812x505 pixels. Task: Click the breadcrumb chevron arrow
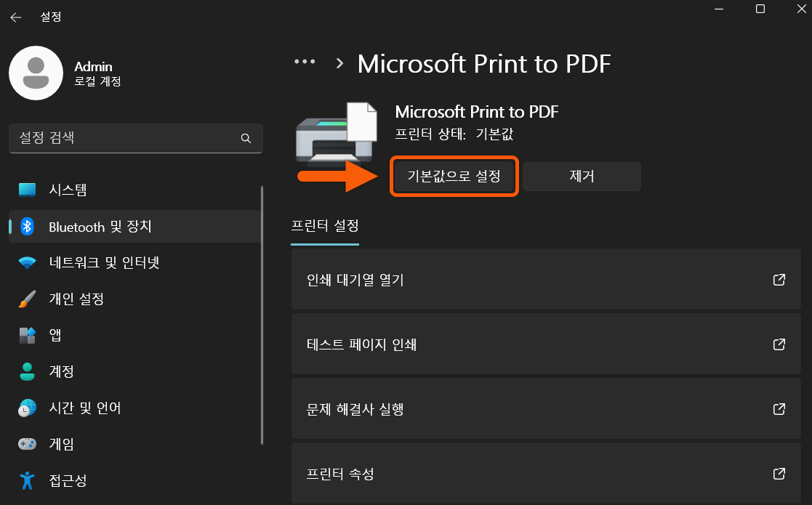click(339, 64)
